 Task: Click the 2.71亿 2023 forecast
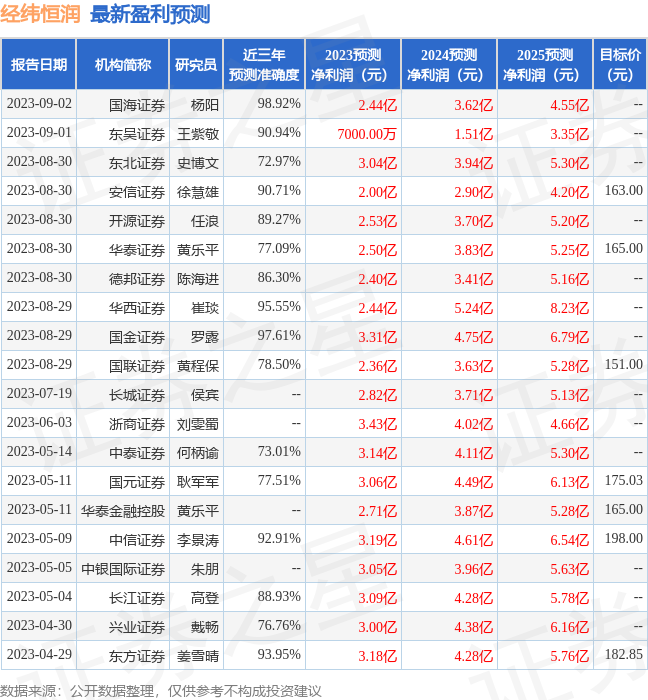pyautogui.click(x=378, y=512)
